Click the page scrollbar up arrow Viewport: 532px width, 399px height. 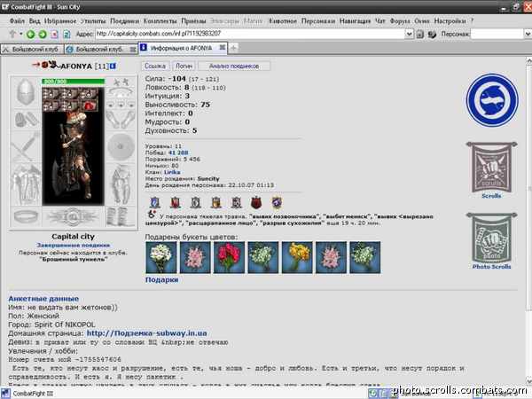pyautogui.click(x=528, y=61)
